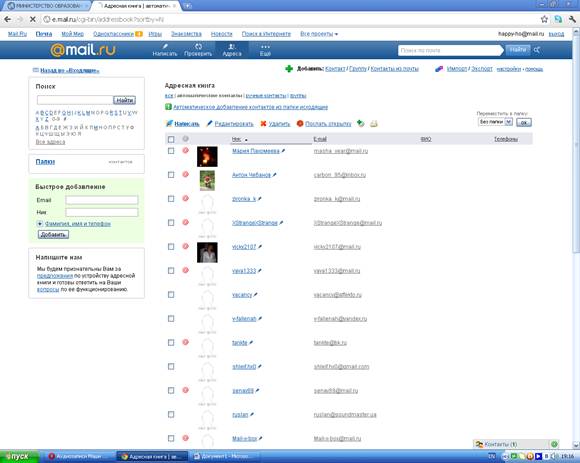Open the Адреса contacts icon in header

[232, 50]
